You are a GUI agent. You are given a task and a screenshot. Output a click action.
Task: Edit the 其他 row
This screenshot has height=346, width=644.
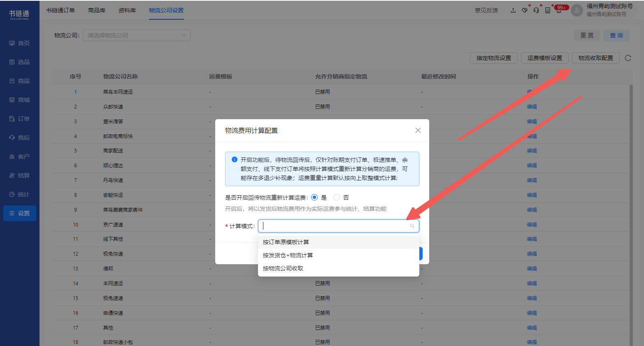[x=532, y=328]
